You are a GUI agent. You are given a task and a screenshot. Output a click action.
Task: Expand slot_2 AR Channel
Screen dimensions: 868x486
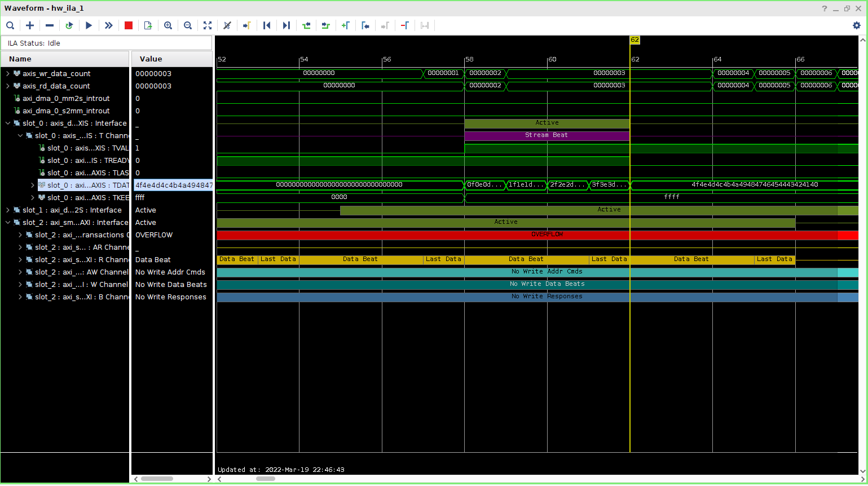(x=20, y=248)
